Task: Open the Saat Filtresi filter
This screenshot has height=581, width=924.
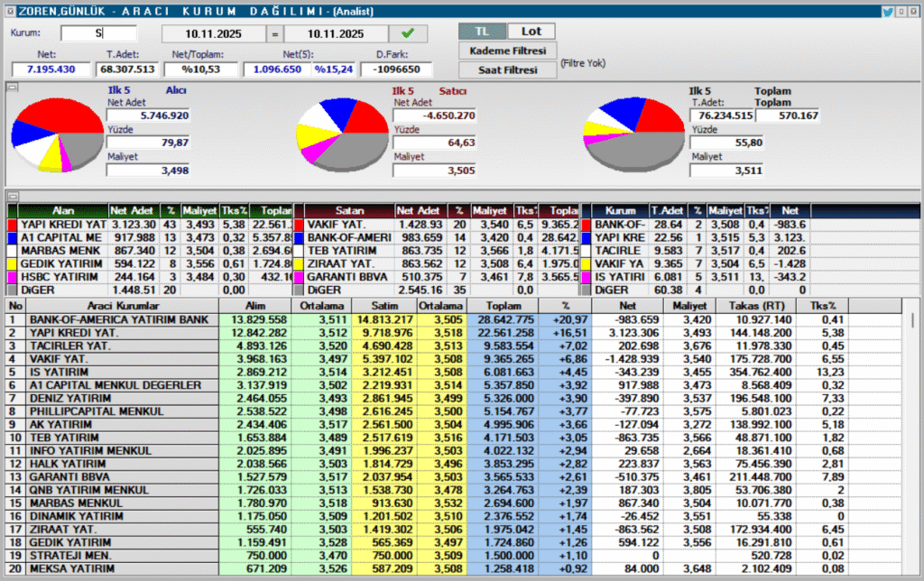Action: [508, 69]
